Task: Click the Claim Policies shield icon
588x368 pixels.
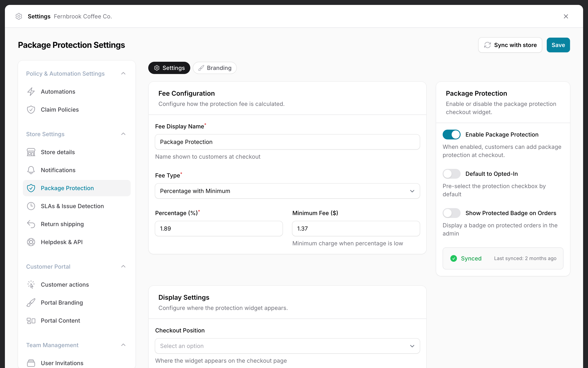Action: [x=31, y=110]
